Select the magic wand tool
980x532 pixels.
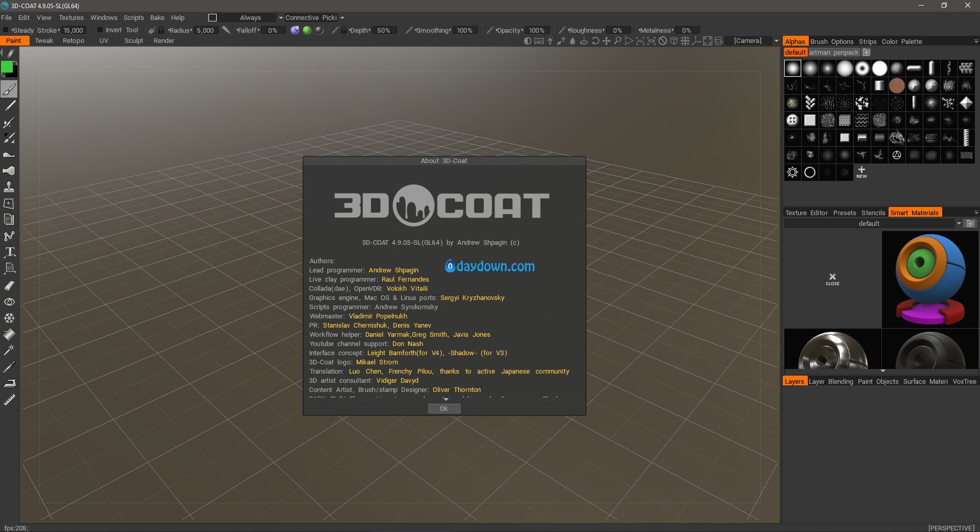[x=9, y=350]
